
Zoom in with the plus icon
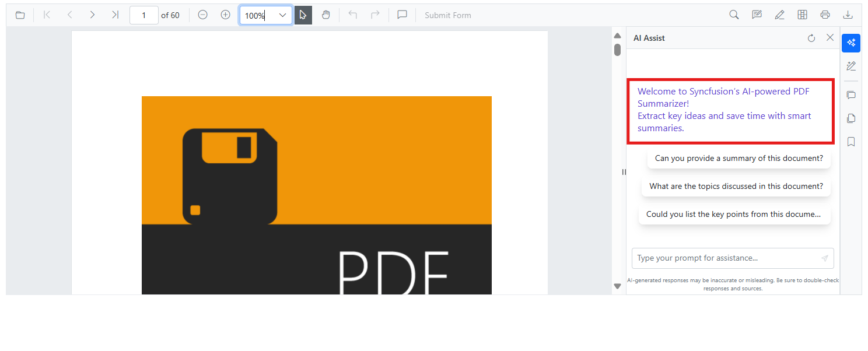pos(225,15)
